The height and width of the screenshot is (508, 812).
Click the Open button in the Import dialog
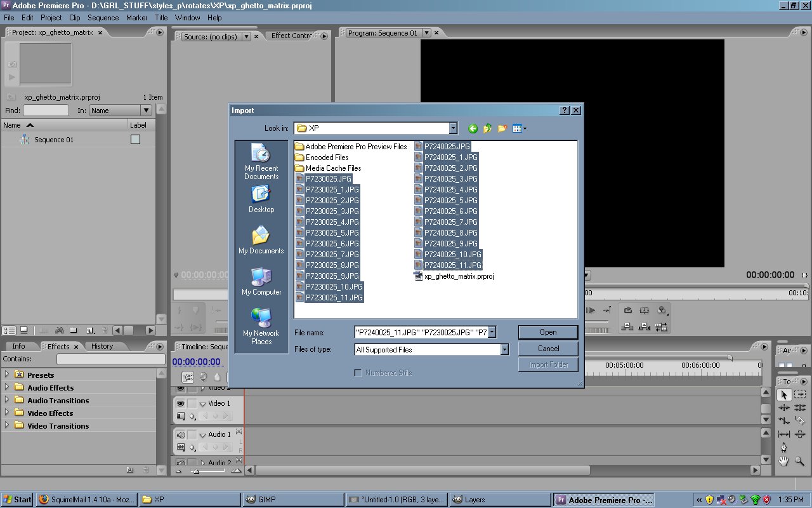(547, 331)
